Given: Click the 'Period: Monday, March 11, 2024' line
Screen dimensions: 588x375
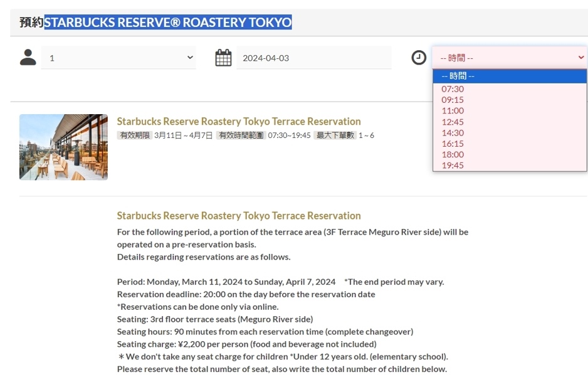Looking at the screenshot, I should point(280,282).
